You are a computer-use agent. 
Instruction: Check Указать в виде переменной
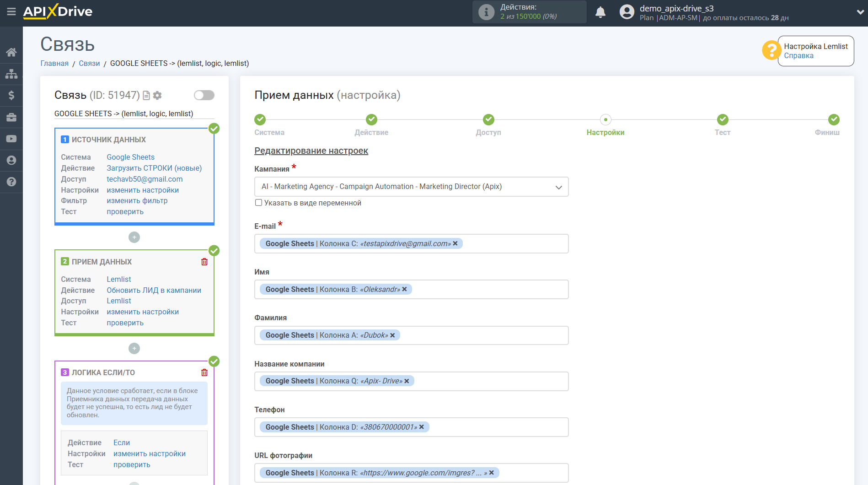pyautogui.click(x=258, y=203)
